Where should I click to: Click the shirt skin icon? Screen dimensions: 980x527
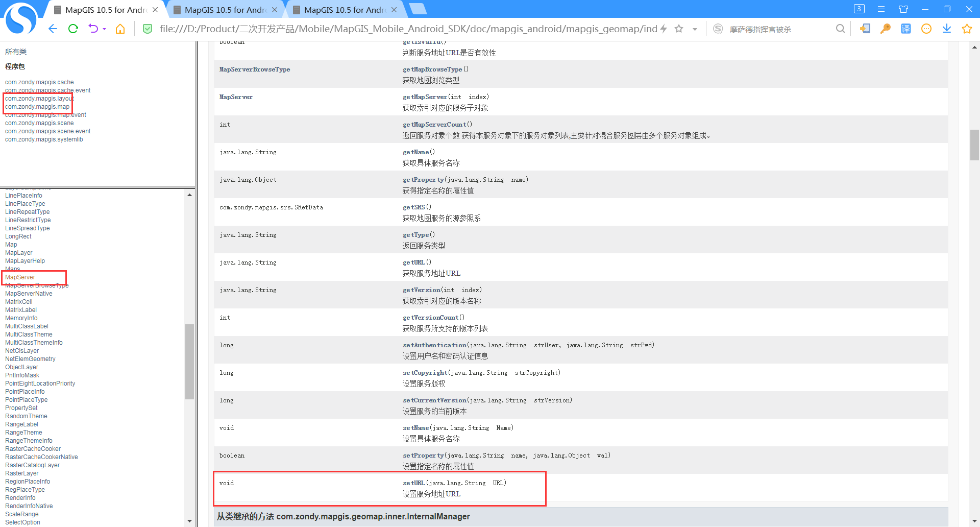pos(903,9)
